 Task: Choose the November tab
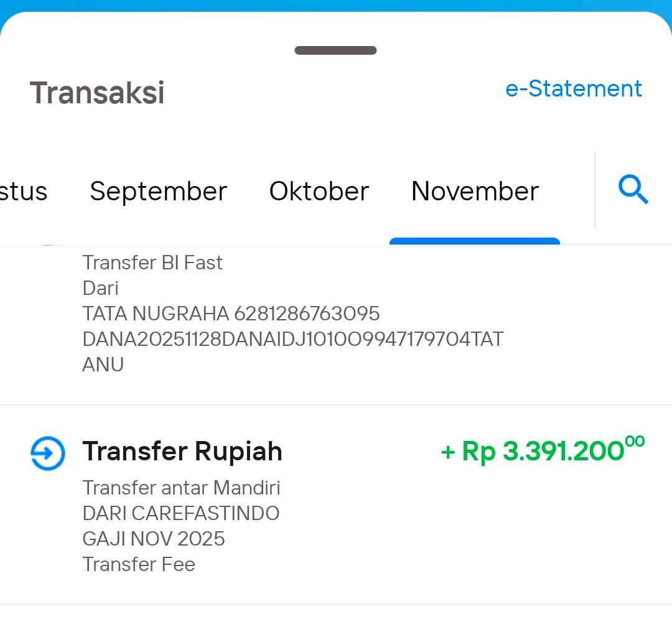(x=475, y=191)
